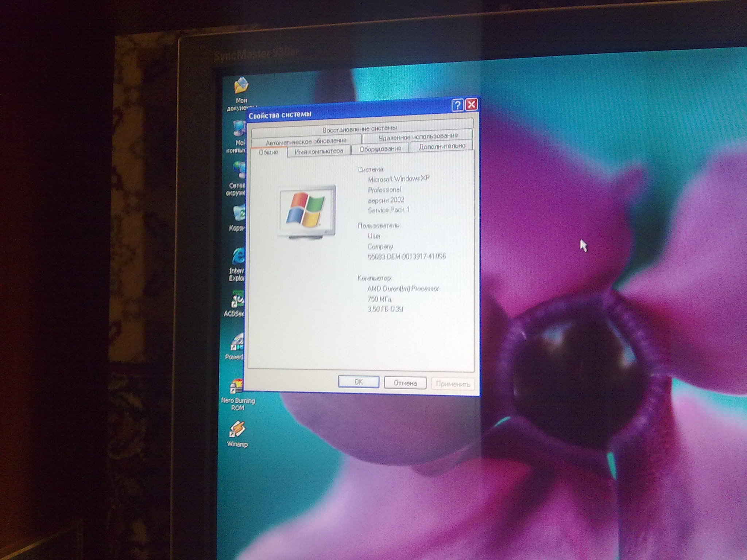Switch to the Имя компьютера tab
Image resolution: width=747 pixels, height=560 pixels.
point(319,151)
